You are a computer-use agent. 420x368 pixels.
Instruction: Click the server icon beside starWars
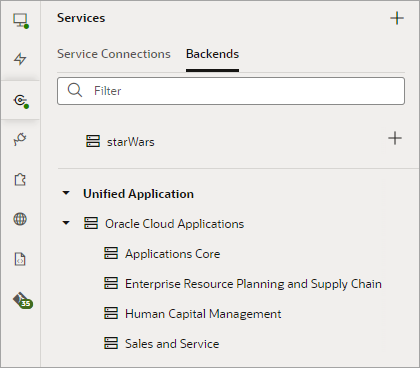click(93, 141)
